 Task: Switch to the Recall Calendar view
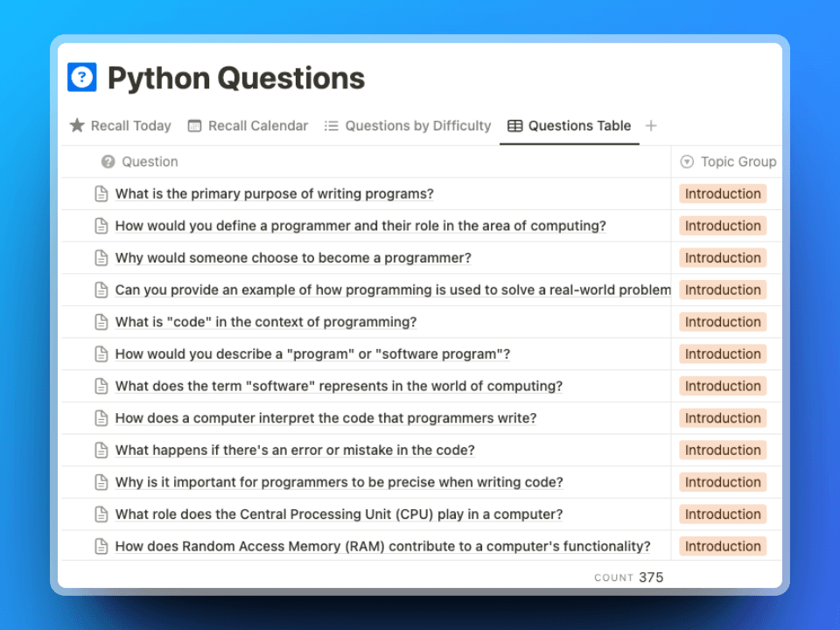click(257, 125)
